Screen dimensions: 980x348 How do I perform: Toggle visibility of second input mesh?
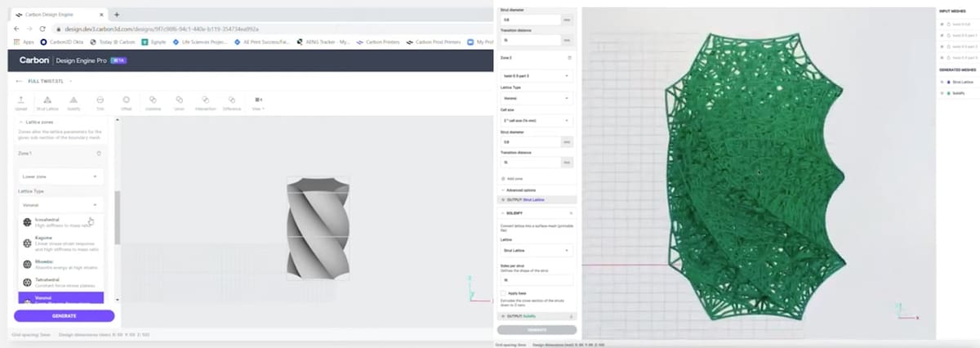pos(943,36)
